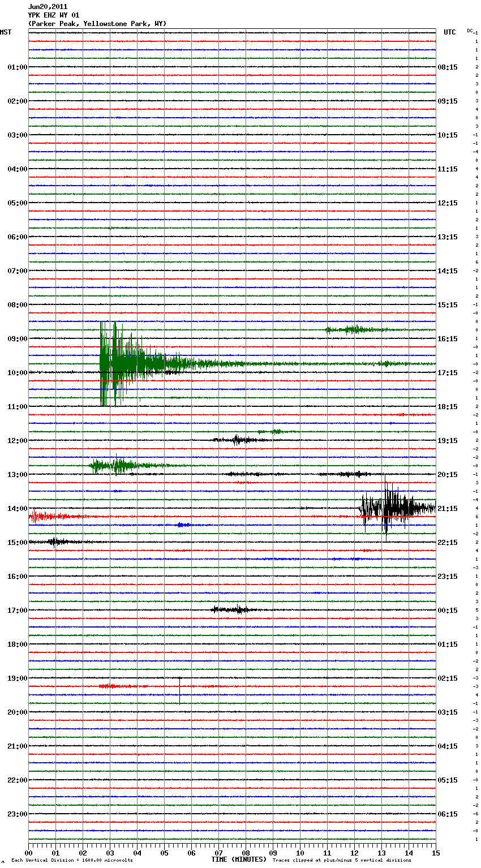
Task: Click the 21:15 UTC time label
Action: pyautogui.click(x=448, y=509)
